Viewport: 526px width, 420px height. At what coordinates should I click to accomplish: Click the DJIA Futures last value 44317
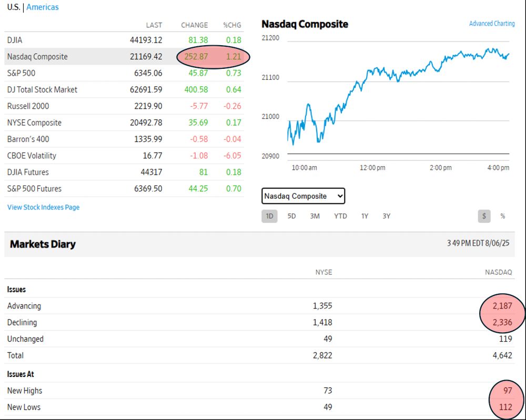(151, 172)
